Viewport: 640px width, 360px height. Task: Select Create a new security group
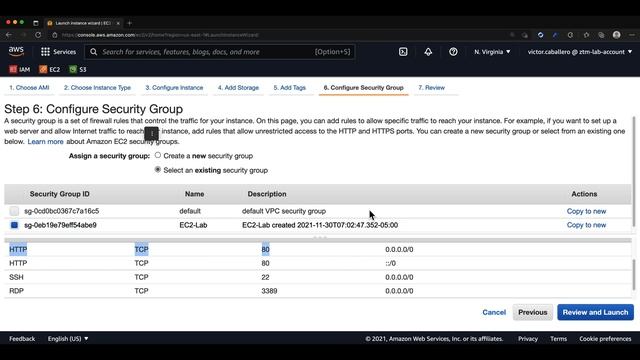tap(158, 155)
